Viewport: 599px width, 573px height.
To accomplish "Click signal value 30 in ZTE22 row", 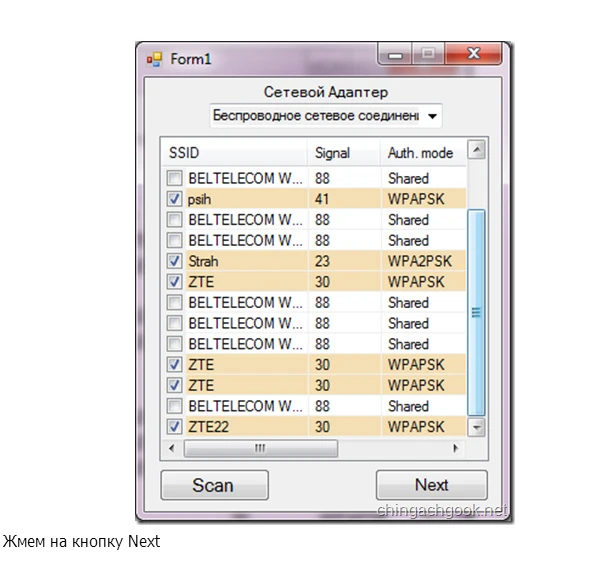I will (322, 427).
